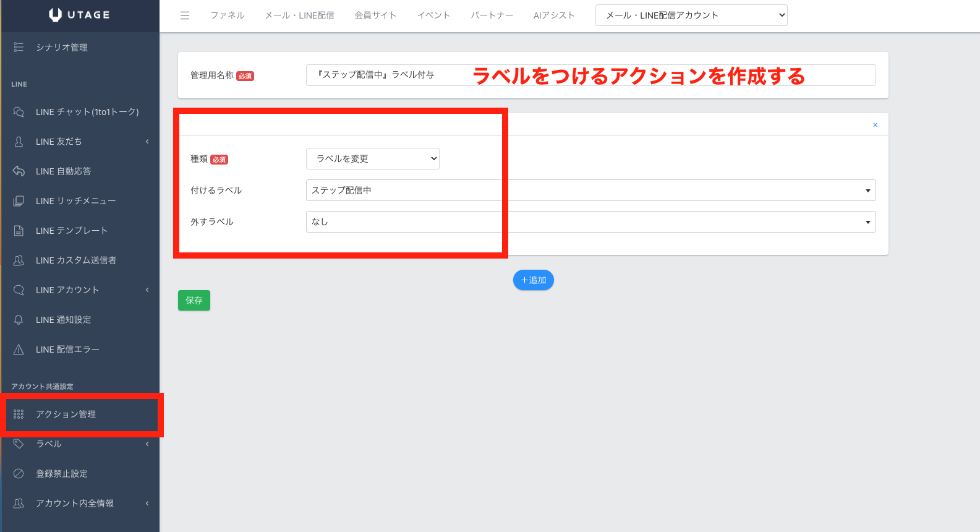Click the green 保存 button
The width and height of the screenshot is (980, 532).
tap(194, 301)
